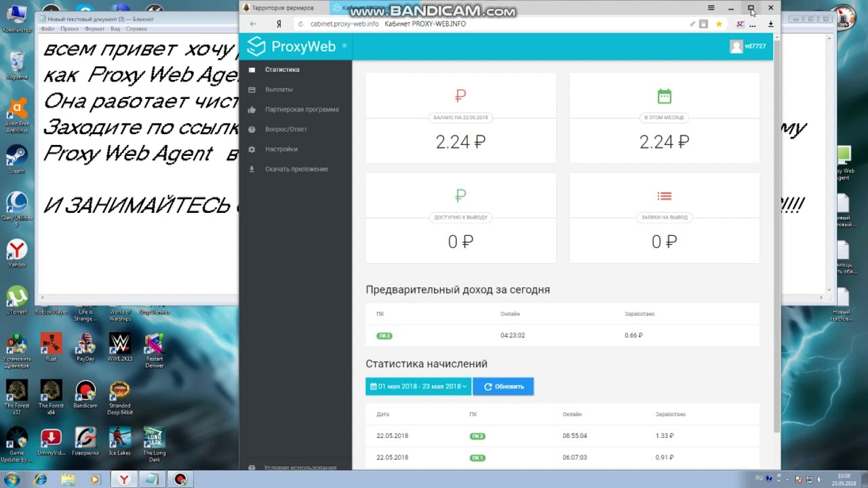Open Скачать приложение sidebar item

pos(296,169)
